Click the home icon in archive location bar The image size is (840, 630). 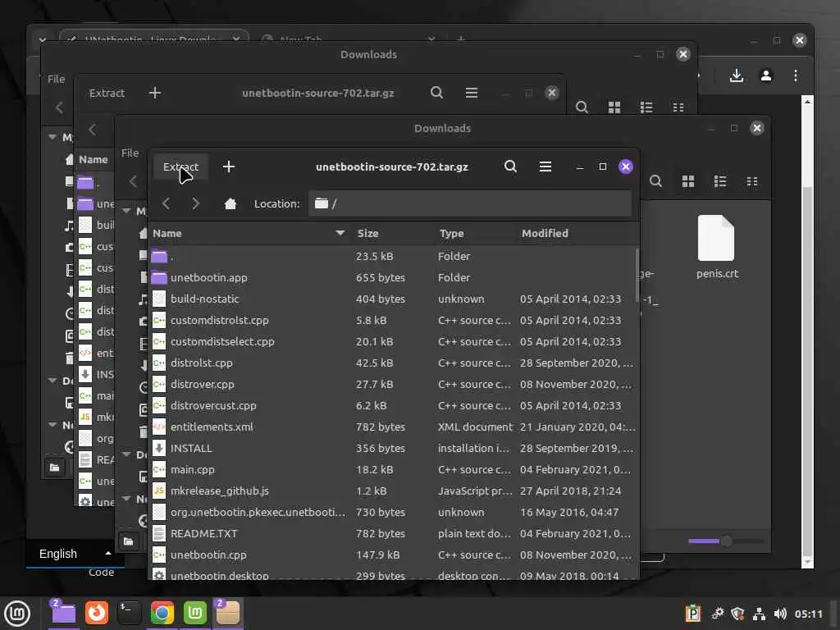[231, 203]
